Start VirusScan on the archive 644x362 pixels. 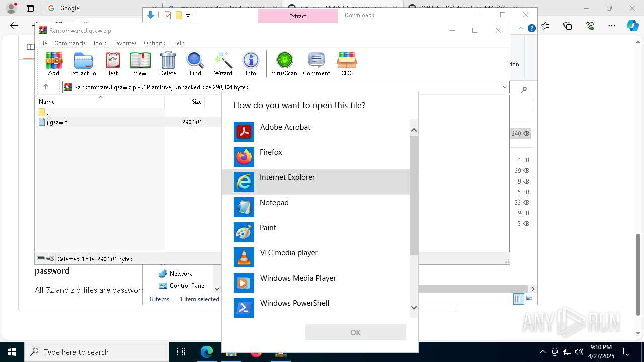coord(284,64)
